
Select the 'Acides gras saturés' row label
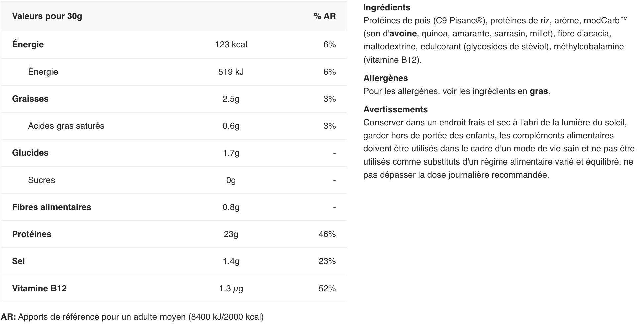click(x=66, y=126)
